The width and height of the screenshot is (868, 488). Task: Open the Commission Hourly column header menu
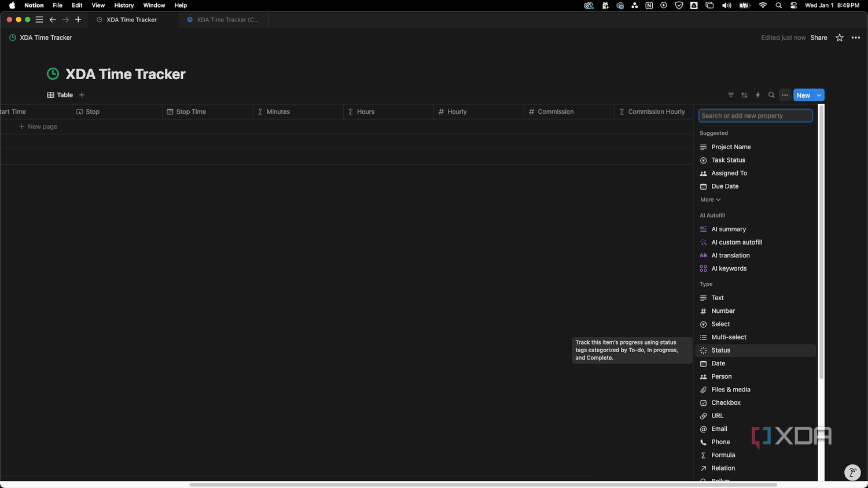[x=653, y=112]
